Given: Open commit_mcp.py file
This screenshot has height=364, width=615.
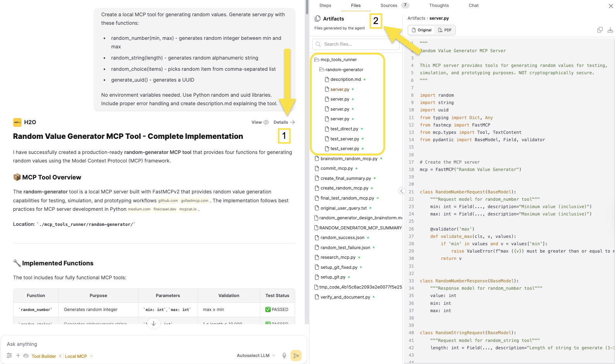Looking at the screenshot, I should (336, 168).
